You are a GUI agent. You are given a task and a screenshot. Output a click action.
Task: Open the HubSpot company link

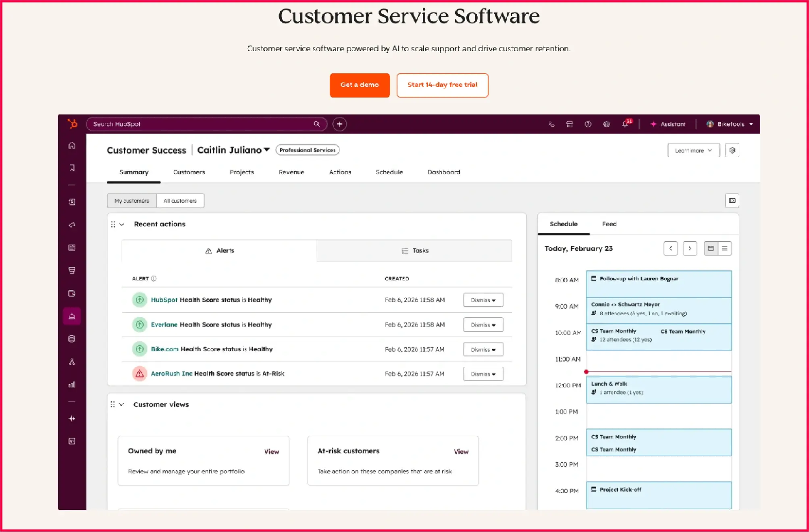click(164, 300)
